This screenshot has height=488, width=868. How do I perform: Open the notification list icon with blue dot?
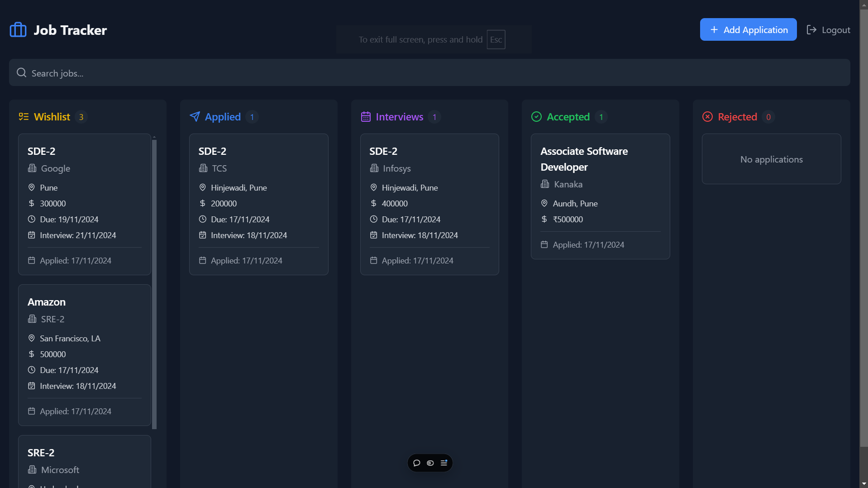444,463
